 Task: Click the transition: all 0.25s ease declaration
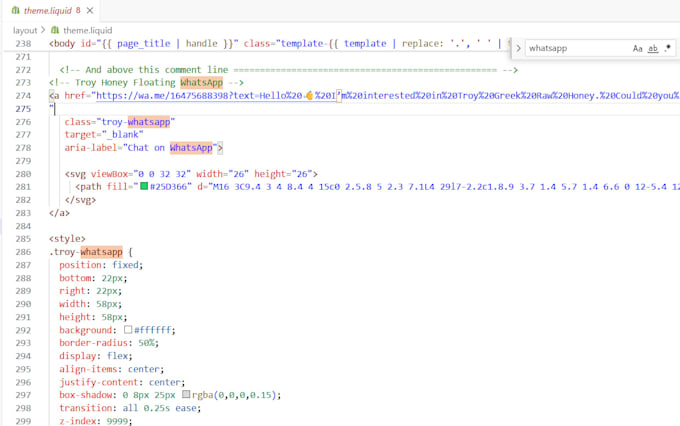tap(131, 408)
